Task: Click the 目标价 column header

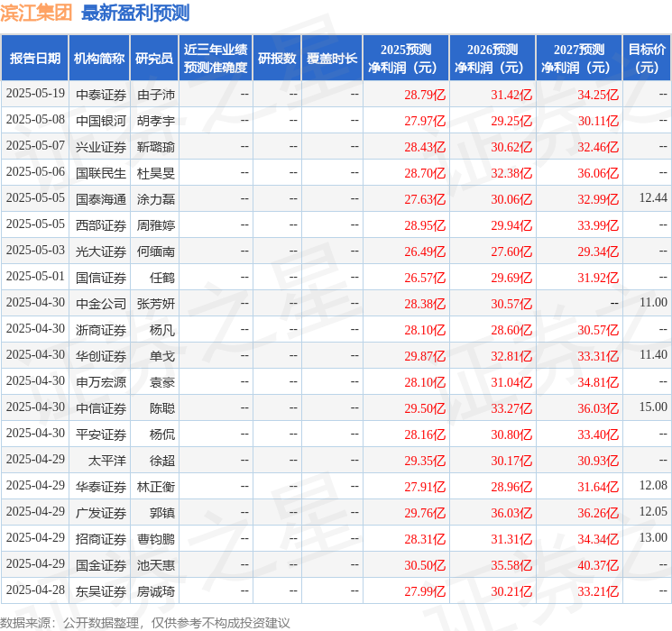Action: coord(647,58)
